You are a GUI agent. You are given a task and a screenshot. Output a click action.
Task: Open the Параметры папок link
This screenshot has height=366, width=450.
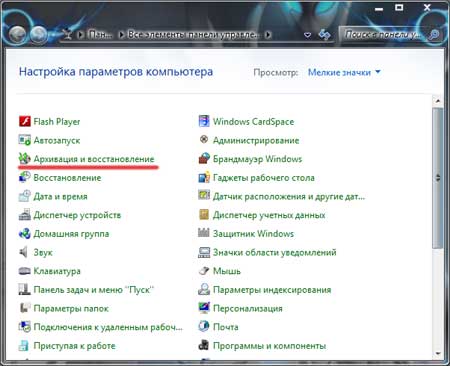click(x=71, y=308)
